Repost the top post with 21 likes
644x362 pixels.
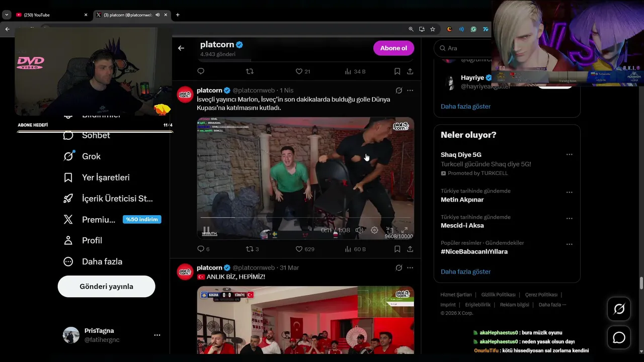coord(250,71)
